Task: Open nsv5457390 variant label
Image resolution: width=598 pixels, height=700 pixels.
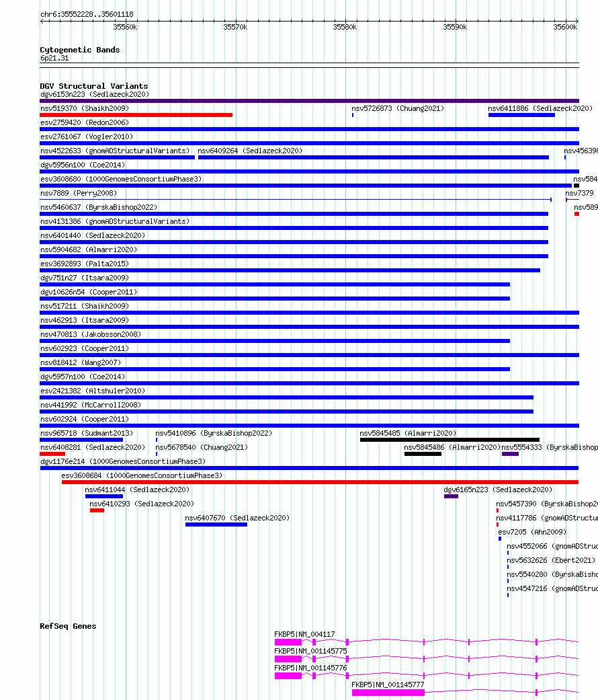Action: (547, 504)
